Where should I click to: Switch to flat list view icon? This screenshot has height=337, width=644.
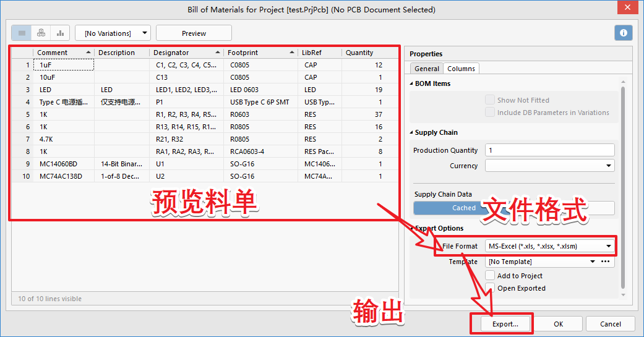click(22, 33)
